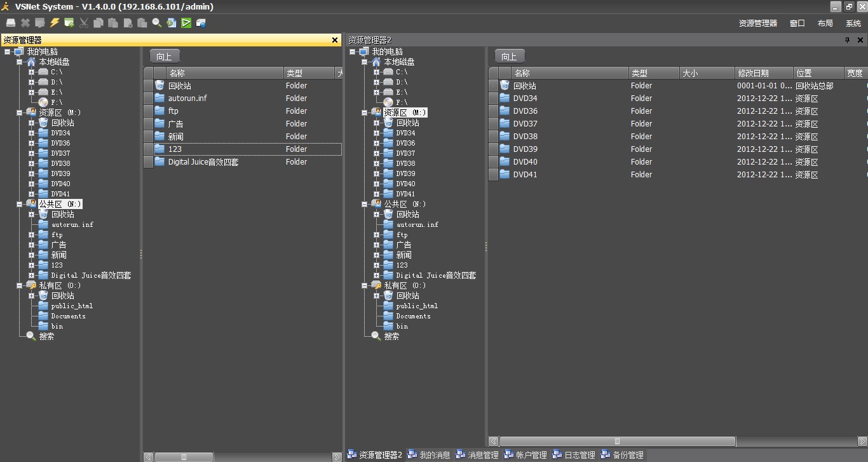Tick the checkbox beside DVD34 in right list

(493, 99)
